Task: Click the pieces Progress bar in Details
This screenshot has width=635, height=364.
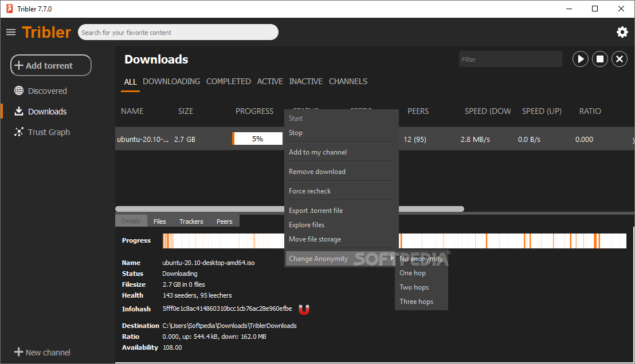Action: point(394,240)
